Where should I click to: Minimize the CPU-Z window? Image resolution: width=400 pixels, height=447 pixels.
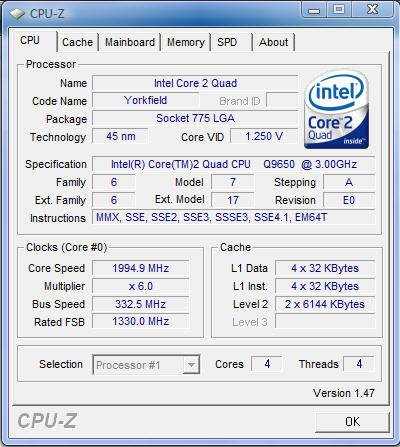click(x=314, y=10)
